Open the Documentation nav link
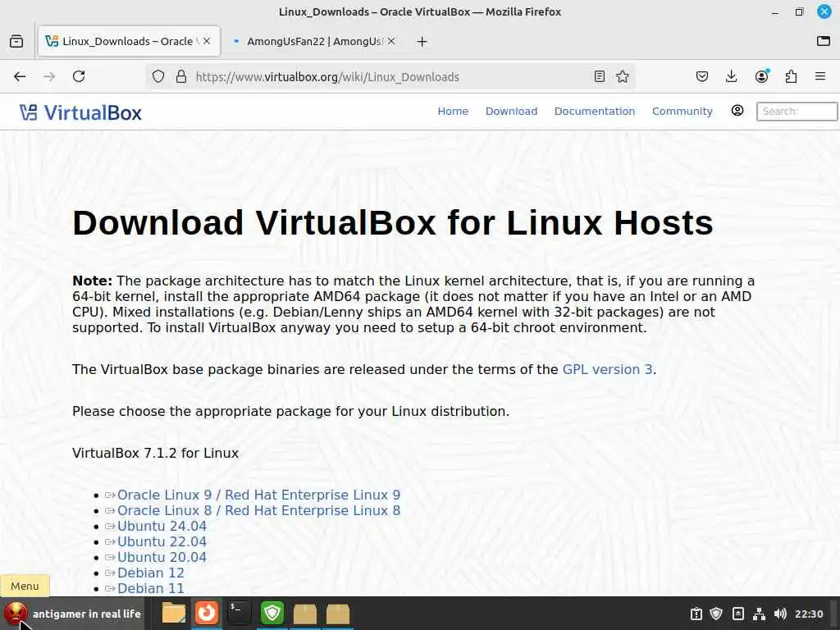 click(594, 112)
